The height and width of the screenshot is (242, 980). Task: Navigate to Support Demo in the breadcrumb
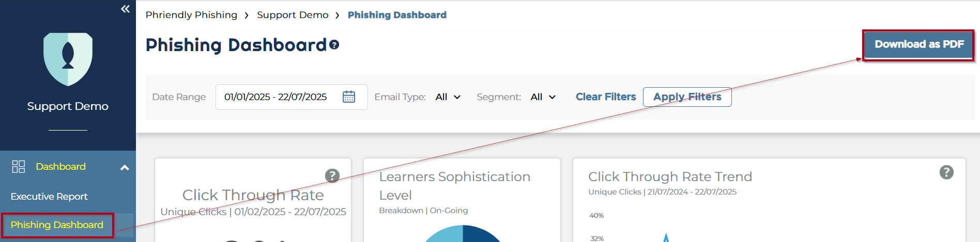tap(293, 15)
